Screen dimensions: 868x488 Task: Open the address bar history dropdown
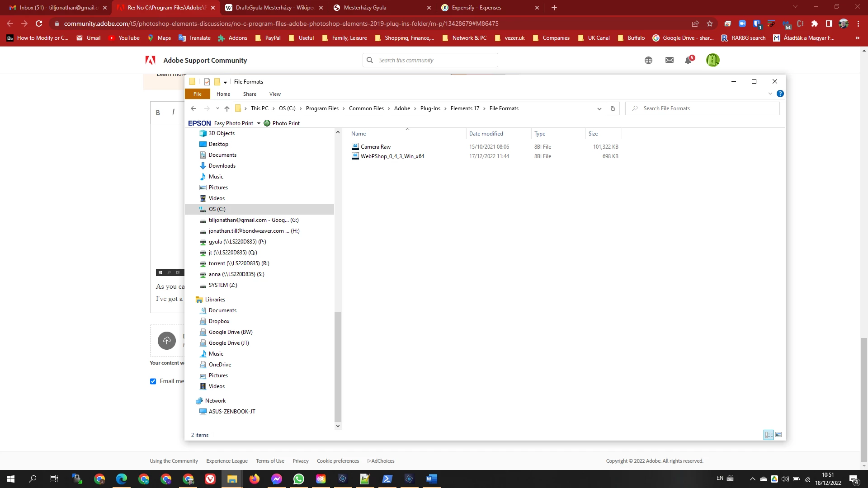coord(599,108)
